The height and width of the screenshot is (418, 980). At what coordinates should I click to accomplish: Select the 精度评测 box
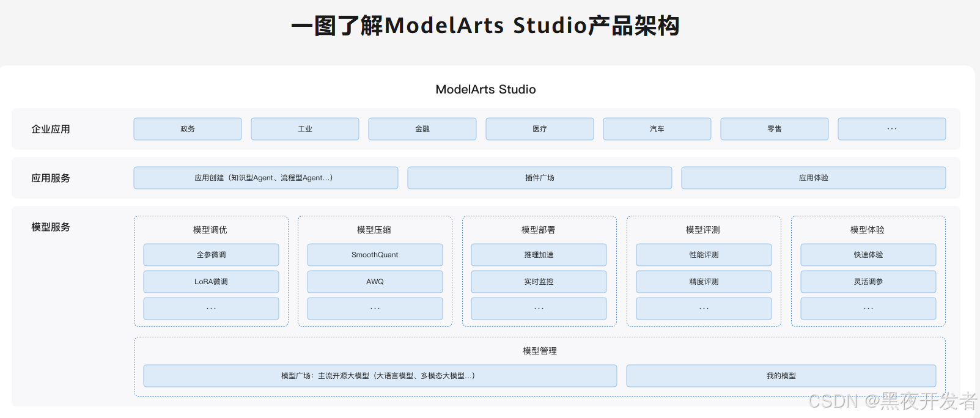[704, 282]
